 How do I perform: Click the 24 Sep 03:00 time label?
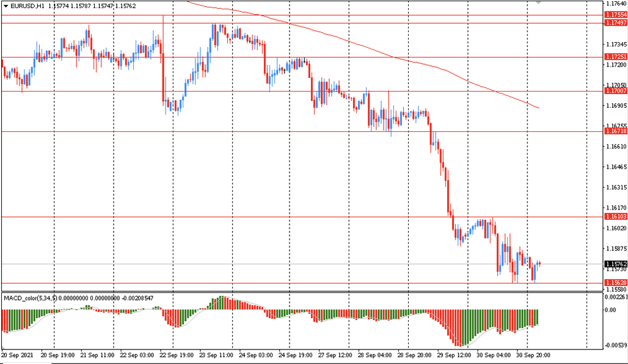coord(256,355)
